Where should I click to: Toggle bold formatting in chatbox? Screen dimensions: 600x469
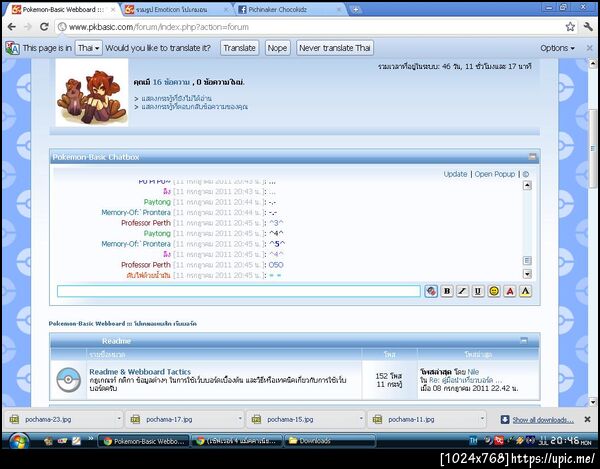click(447, 291)
